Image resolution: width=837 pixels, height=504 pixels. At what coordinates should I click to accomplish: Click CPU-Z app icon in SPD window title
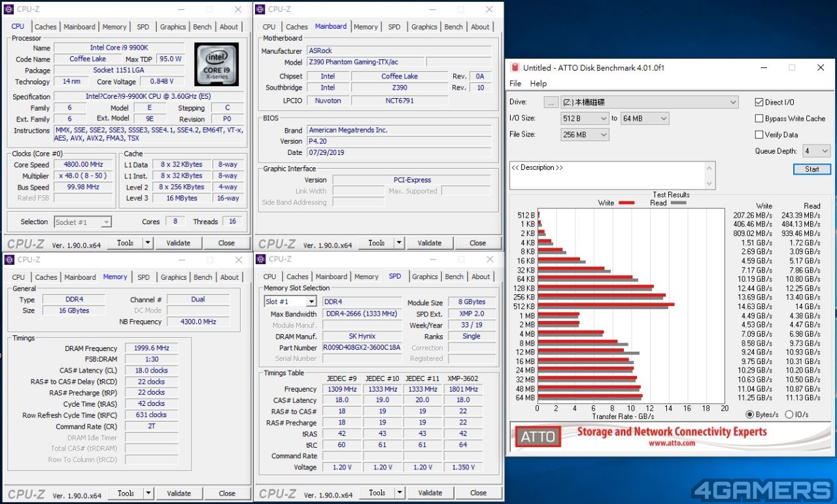[260, 260]
